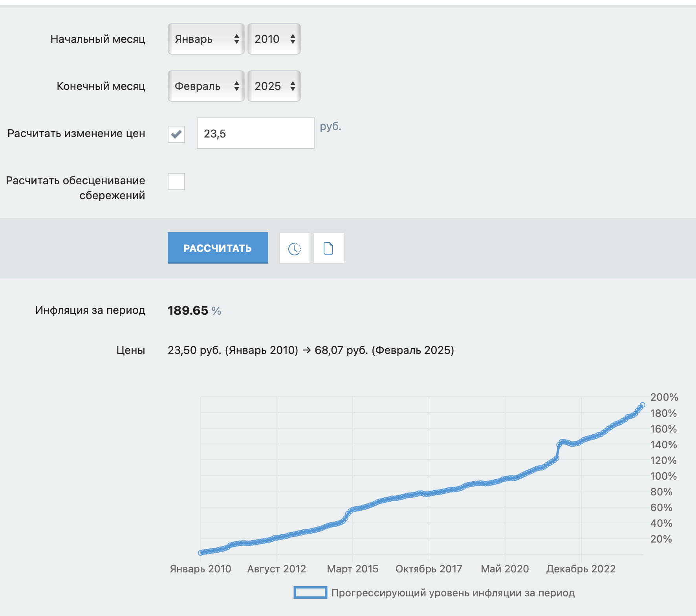Enable the savings depreciation checkbox

(176, 181)
